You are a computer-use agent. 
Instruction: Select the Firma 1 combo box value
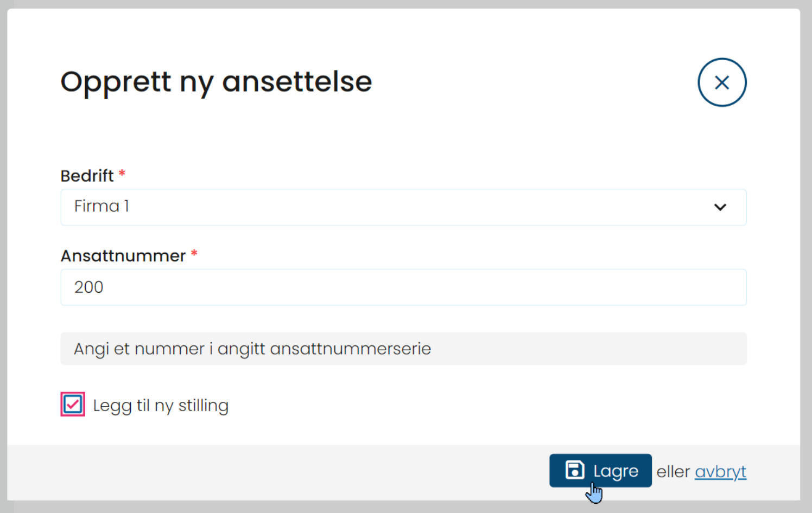pos(101,206)
